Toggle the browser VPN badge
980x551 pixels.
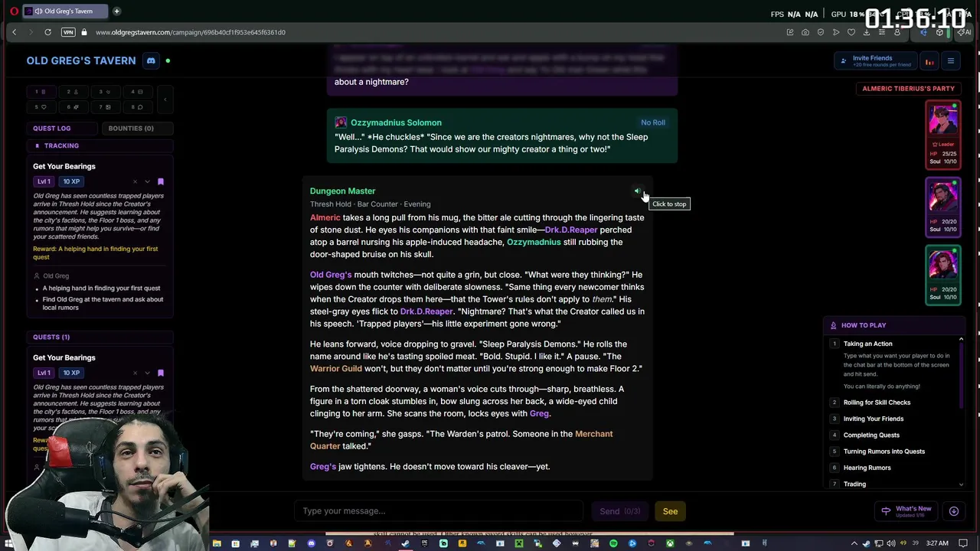point(68,32)
